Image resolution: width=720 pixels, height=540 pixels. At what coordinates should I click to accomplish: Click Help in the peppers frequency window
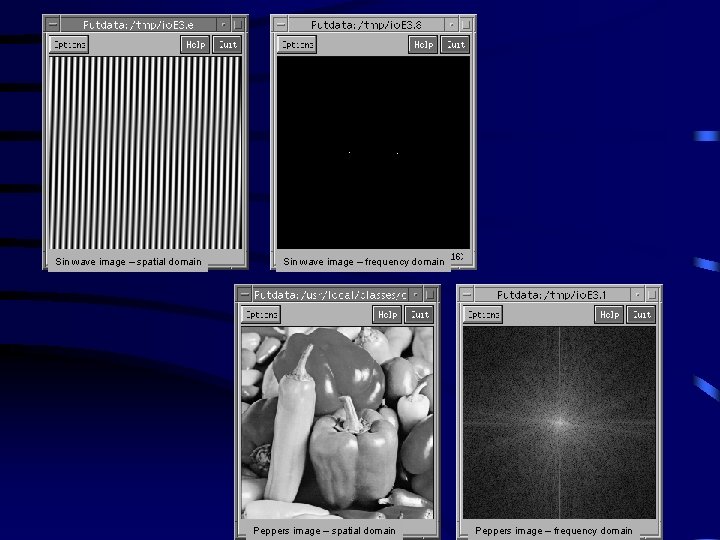click(609, 315)
